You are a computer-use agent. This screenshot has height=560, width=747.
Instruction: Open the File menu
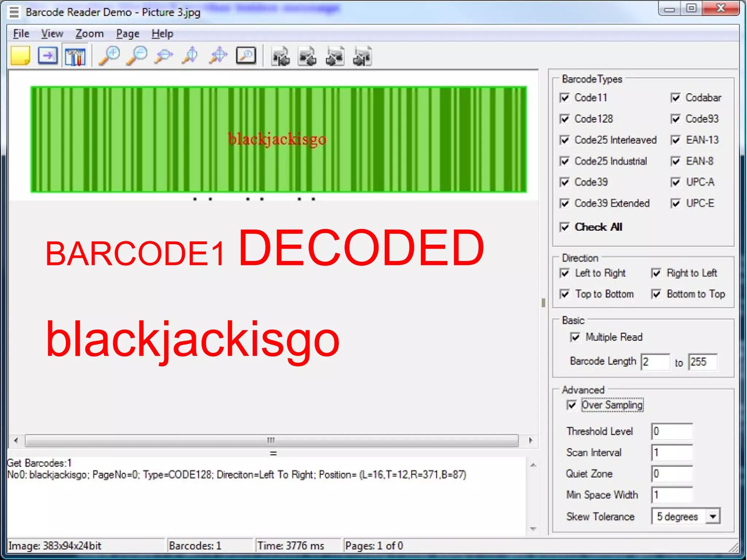21,34
